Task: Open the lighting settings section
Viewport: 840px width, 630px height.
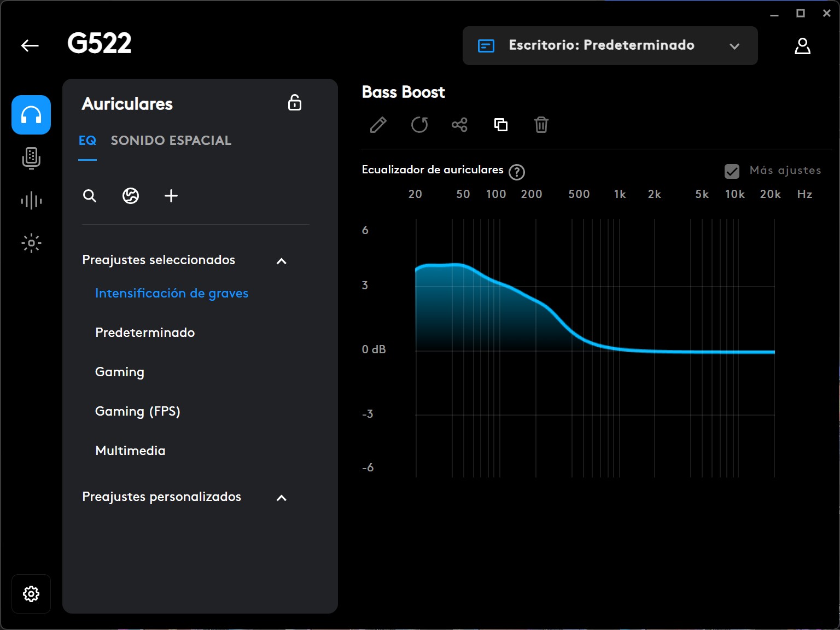Action: 31,243
